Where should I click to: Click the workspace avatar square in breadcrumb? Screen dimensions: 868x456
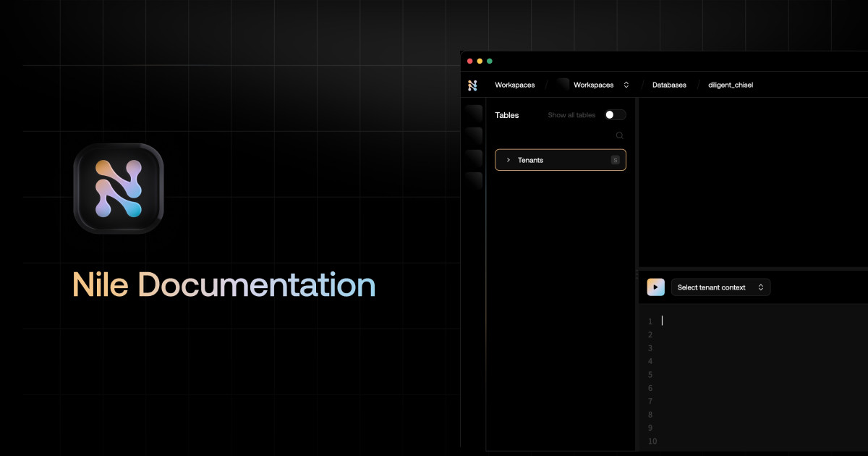(563, 85)
